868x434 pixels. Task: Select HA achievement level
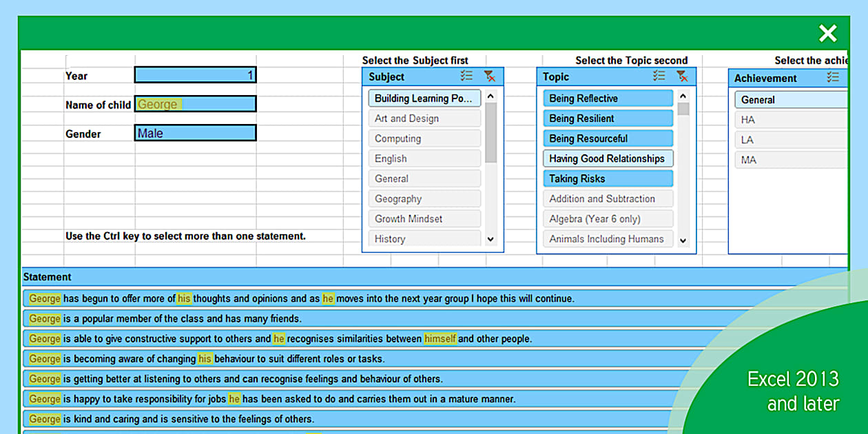tap(792, 119)
